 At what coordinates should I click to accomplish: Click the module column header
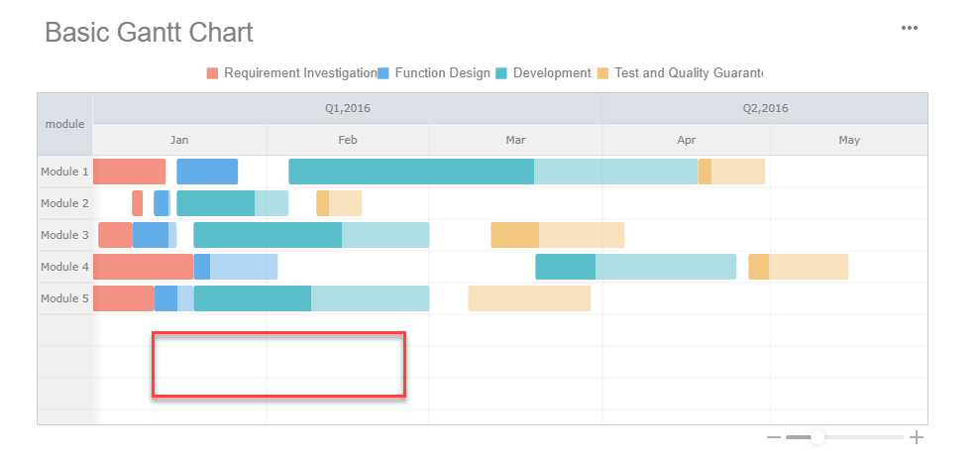[65, 124]
